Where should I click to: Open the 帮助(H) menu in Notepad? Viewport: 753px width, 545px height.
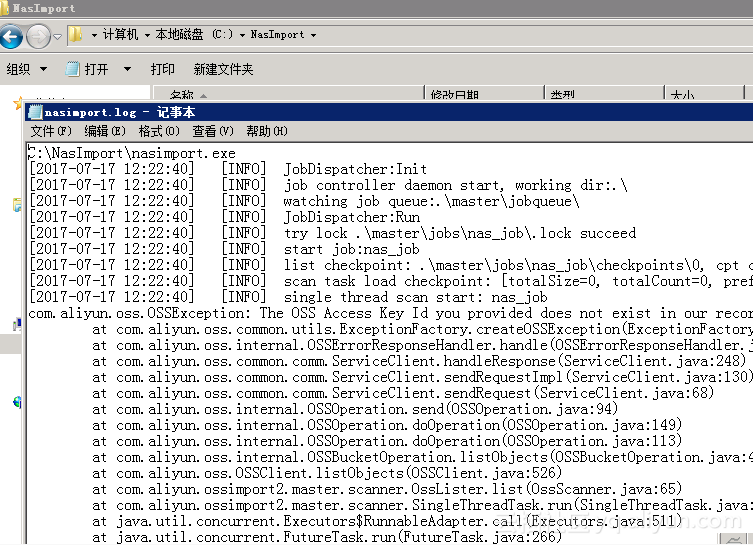[267, 131]
